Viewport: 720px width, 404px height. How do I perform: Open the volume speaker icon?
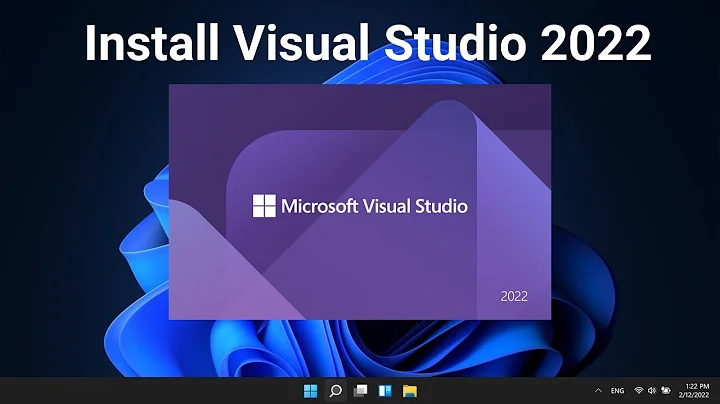tap(652, 391)
